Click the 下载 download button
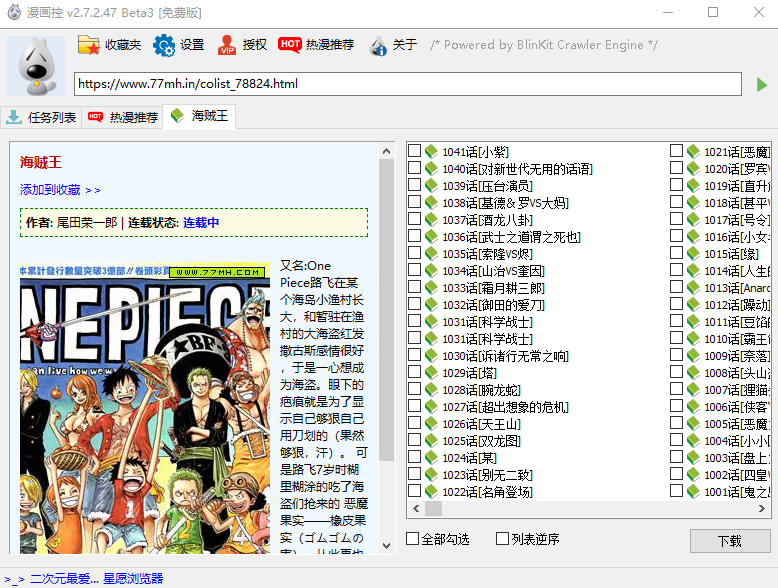778x588 pixels. [x=730, y=540]
